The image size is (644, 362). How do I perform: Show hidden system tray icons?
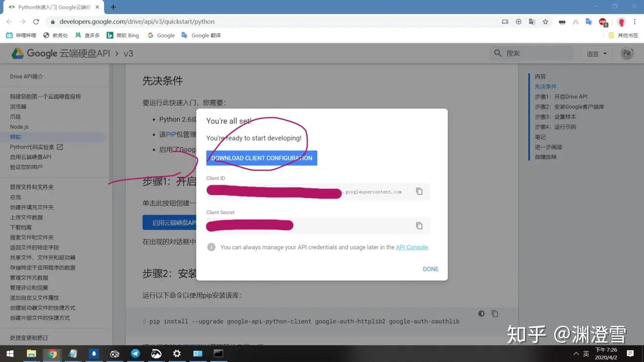point(576,354)
